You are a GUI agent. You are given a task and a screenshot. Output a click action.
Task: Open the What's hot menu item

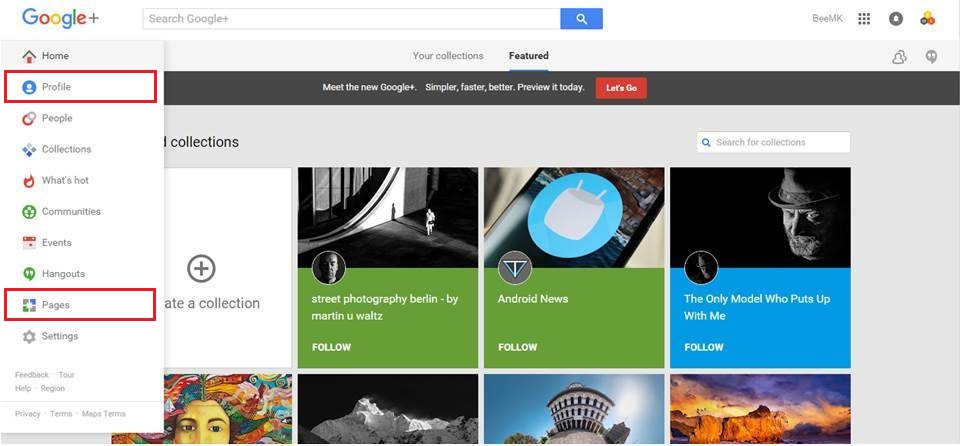click(83, 181)
